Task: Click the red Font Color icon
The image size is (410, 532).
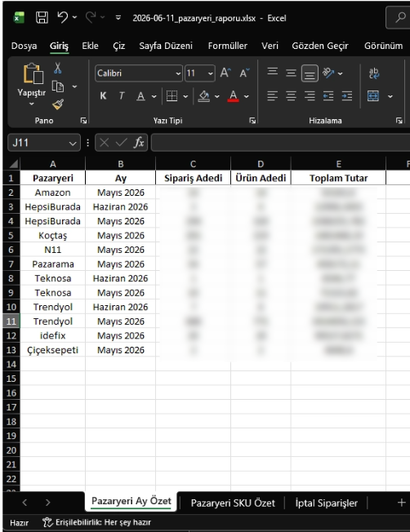Action: [x=233, y=96]
